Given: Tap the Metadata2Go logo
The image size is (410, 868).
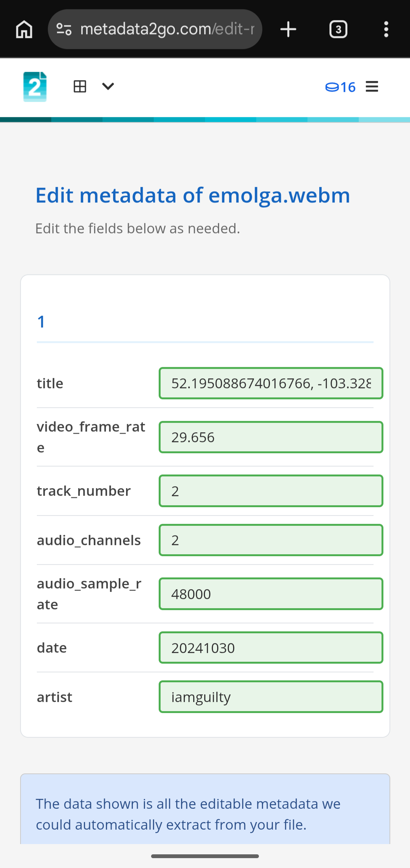Looking at the screenshot, I should tap(35, 87).
